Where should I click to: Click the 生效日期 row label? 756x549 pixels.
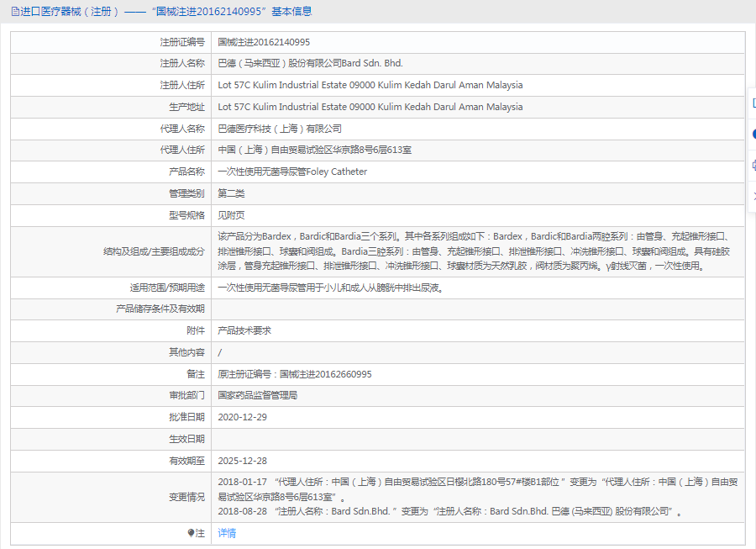click(186, 439)
